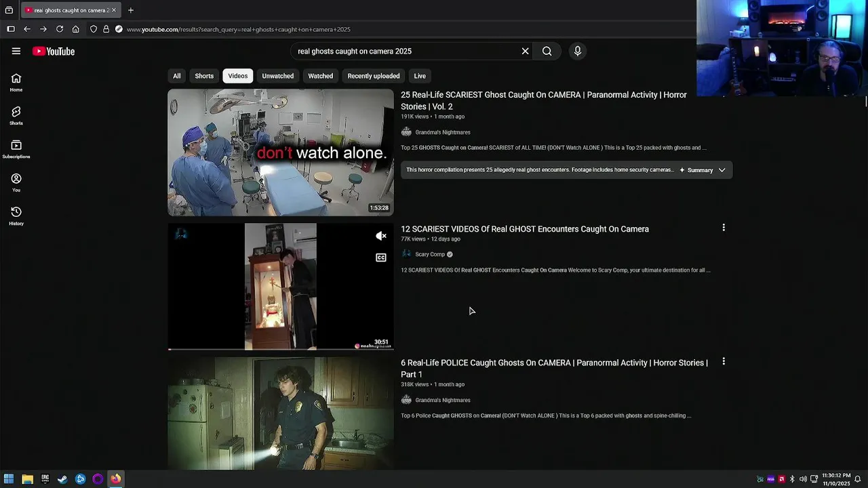Open a new browser tab with plus

point(131,10)
